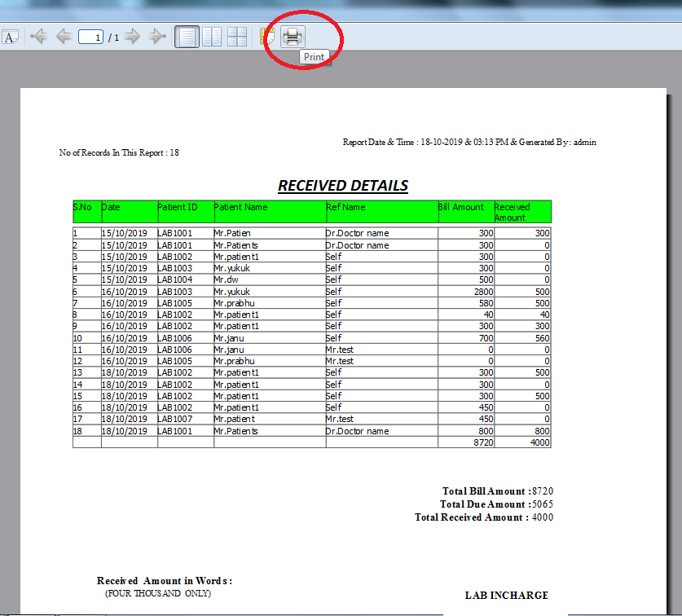Select the Mr.Patien name in row 1
Image resolution: width=682 pixels, height=616 pixels.
click(232, 233)
